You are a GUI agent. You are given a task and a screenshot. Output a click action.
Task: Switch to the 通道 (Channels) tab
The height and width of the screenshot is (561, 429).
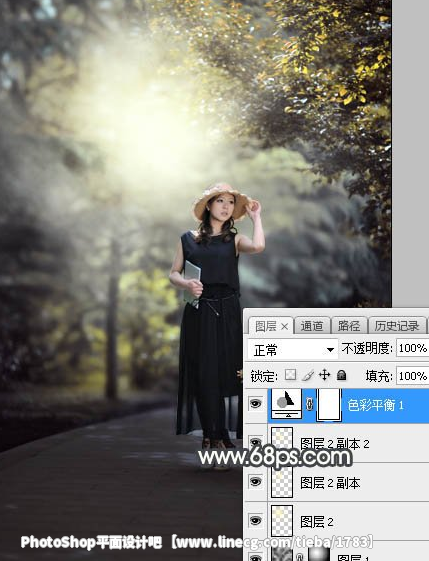(x=312, y=326)
